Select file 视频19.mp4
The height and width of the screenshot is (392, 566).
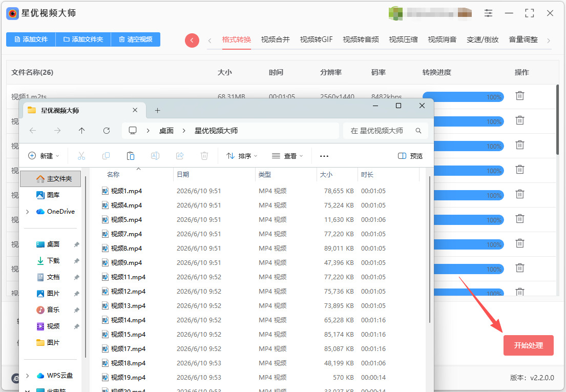point(128,378)
